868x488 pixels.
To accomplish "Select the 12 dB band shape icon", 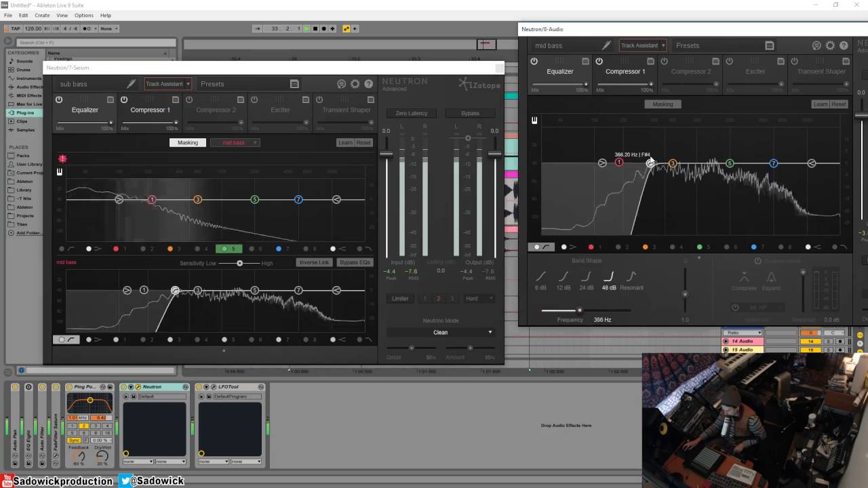I will point(564,277).
